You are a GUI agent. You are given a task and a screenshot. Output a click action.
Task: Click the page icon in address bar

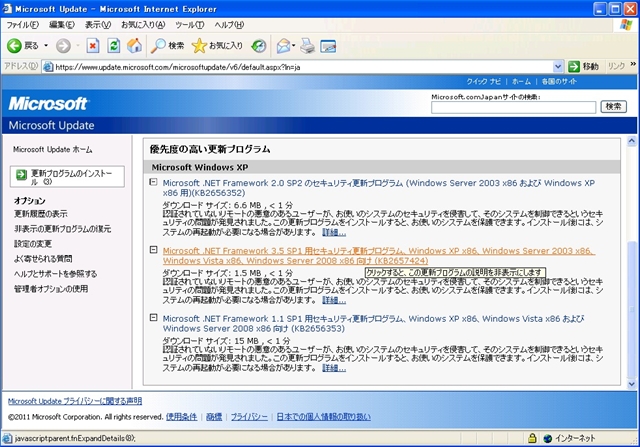48,67
